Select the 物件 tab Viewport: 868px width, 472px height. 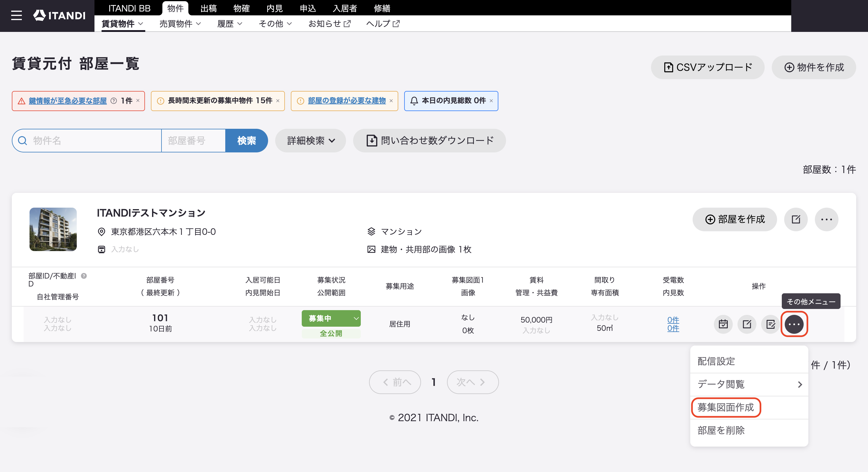click(175, 8)
